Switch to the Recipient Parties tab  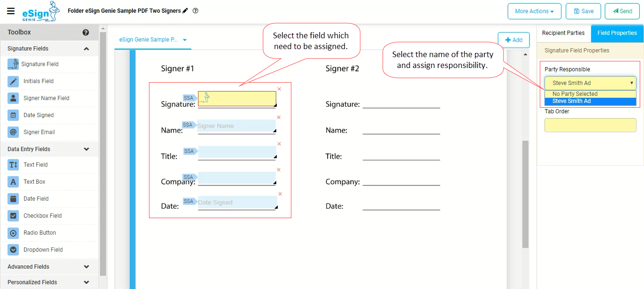(563, 33)
